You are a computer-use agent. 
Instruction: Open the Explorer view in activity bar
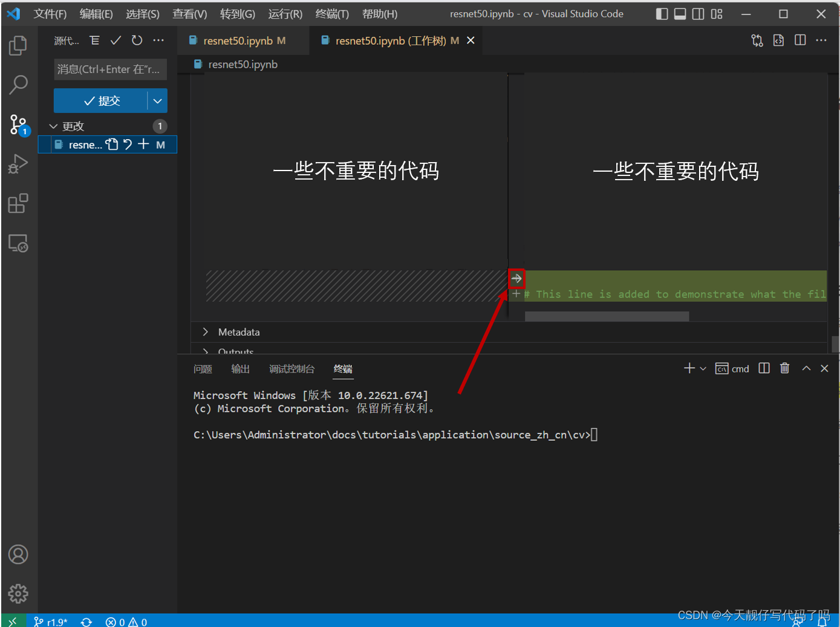[18, 45]
